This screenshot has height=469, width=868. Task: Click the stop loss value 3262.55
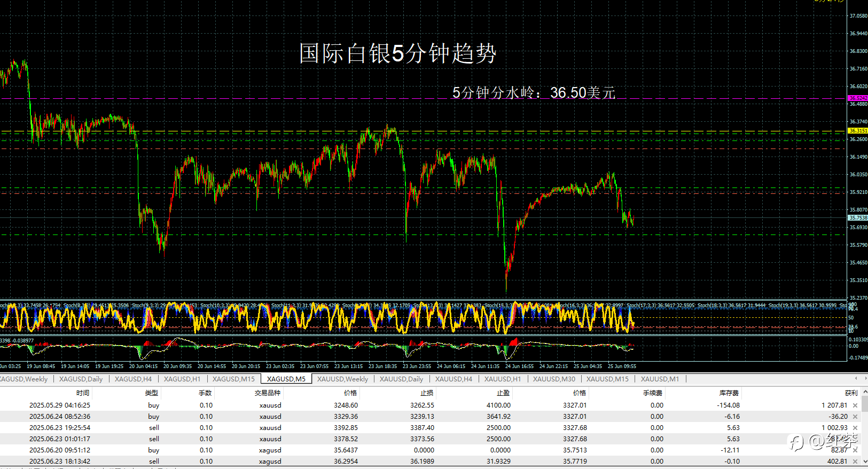click(423, 405)
